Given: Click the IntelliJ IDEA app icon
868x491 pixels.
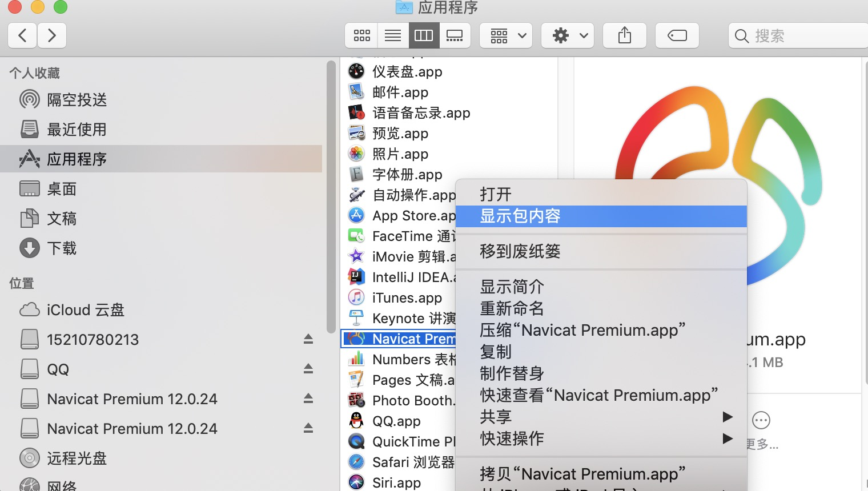Looking at the screenshot, I should pos(356,277).
